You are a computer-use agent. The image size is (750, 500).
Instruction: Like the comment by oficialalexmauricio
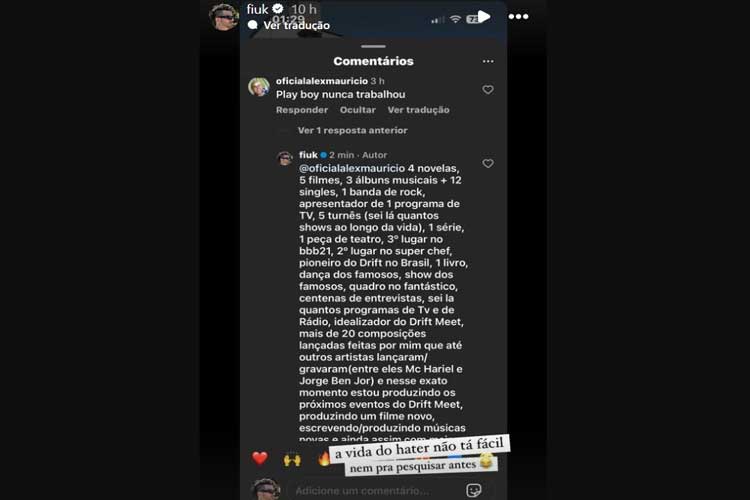click(488, 89)
